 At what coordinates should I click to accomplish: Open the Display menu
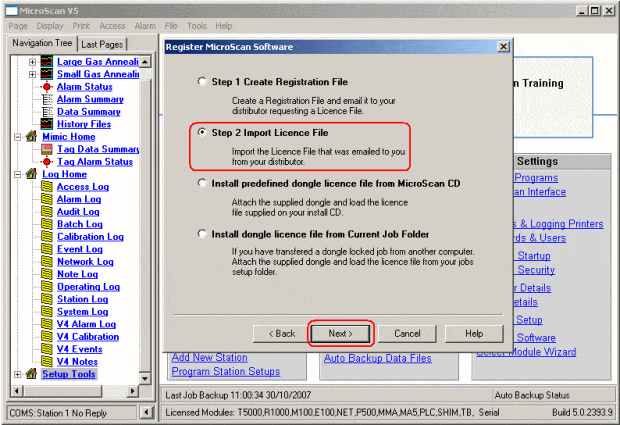tap(50, 26)
